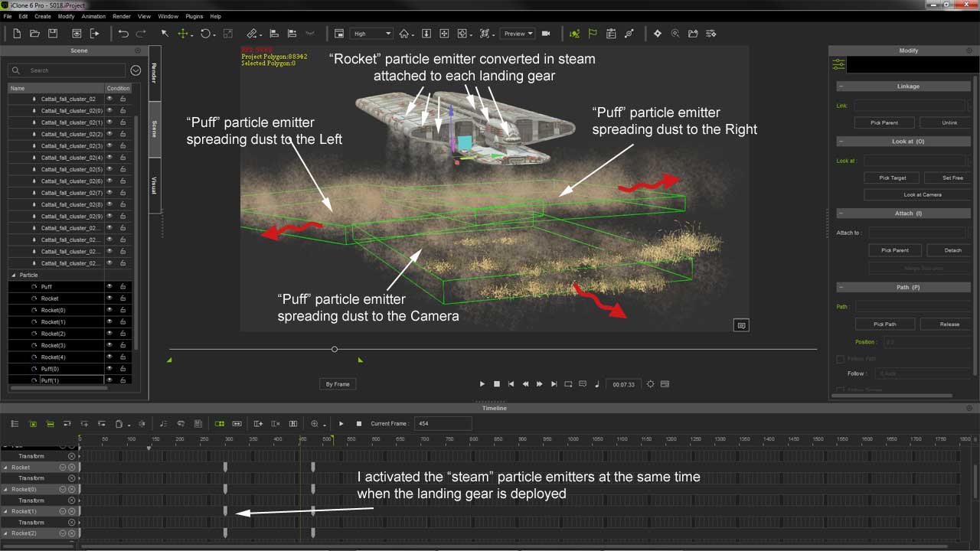Click Pick Parent in the Linkage section
This screenshot has width=980, height=551.
point(884,122)
